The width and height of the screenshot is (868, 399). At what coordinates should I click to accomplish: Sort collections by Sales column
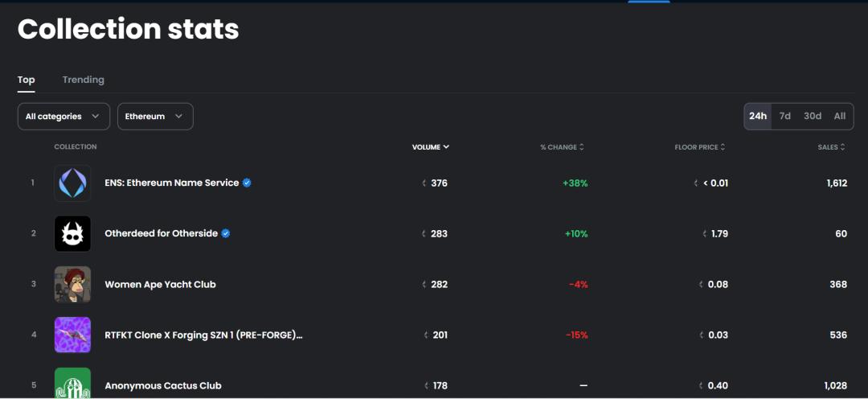coord(831,147)
